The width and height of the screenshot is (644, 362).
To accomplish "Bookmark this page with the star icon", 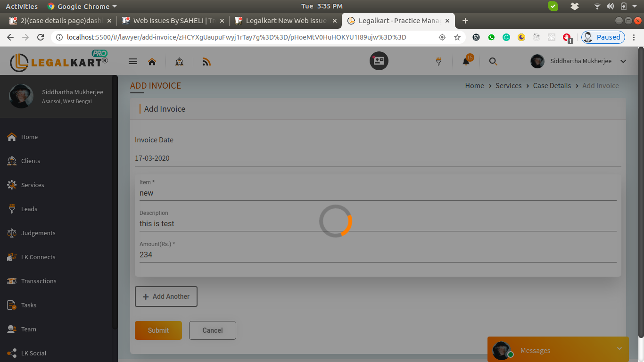I will point(457,37).
